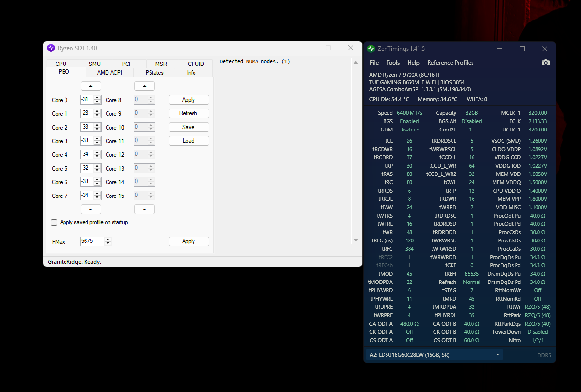Click the Capacity 32GB value
Image resolution: width=581 pixels, height=392 pixels.
click(x=472, y=113)
